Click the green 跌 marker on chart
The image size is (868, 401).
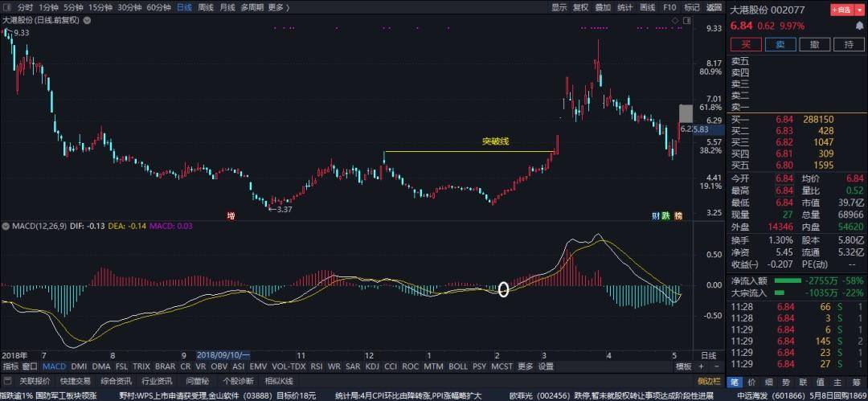tap(666, 215)
